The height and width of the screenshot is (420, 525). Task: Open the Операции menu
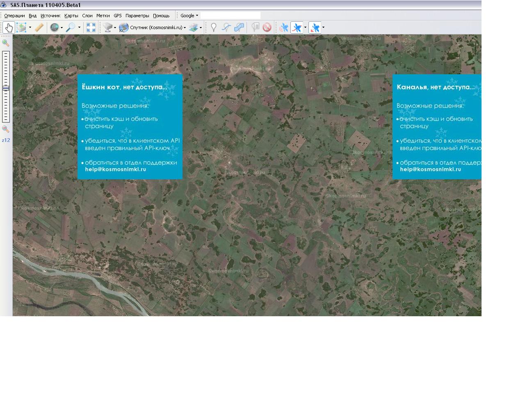(x=14, y=16)
